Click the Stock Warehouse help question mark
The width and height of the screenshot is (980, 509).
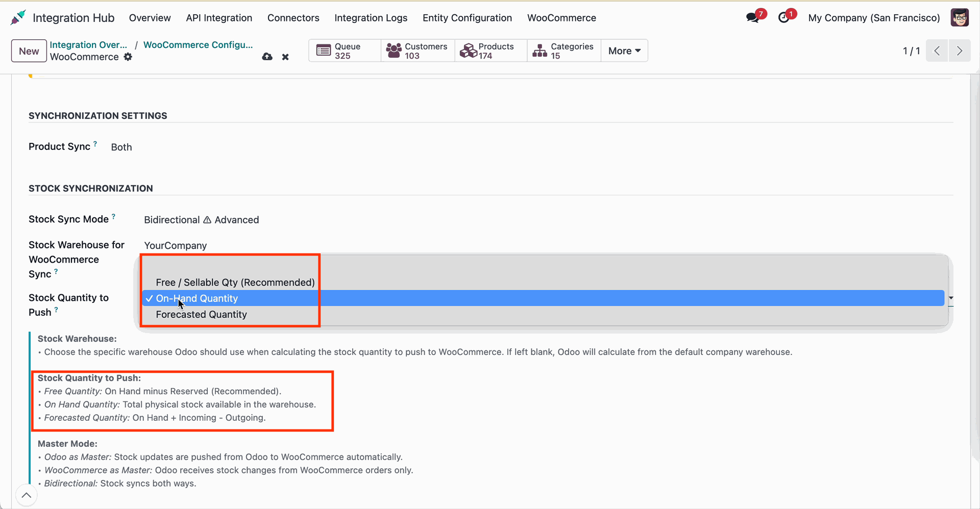point(56,272)
